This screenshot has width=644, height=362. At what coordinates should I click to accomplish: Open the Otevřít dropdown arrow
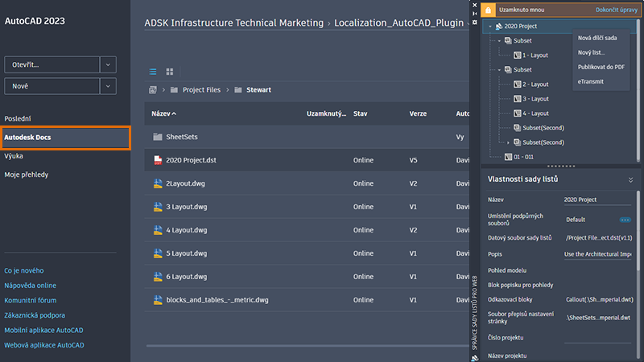(108, 64)
